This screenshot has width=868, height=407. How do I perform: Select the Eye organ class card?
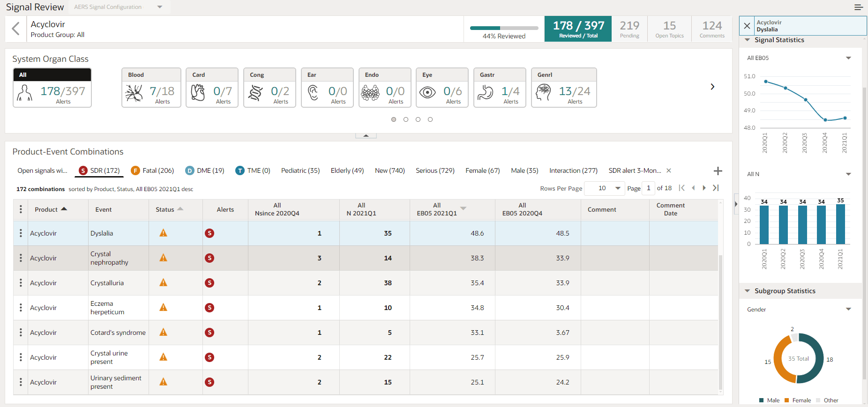pos(442,88)
